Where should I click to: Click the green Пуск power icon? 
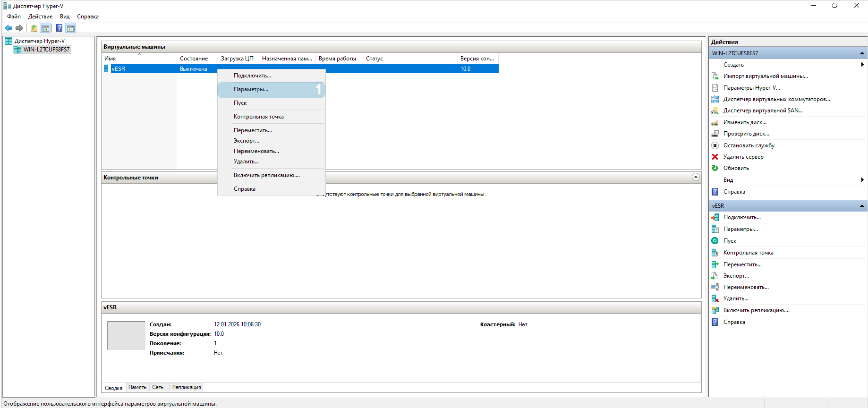[715, 241]
